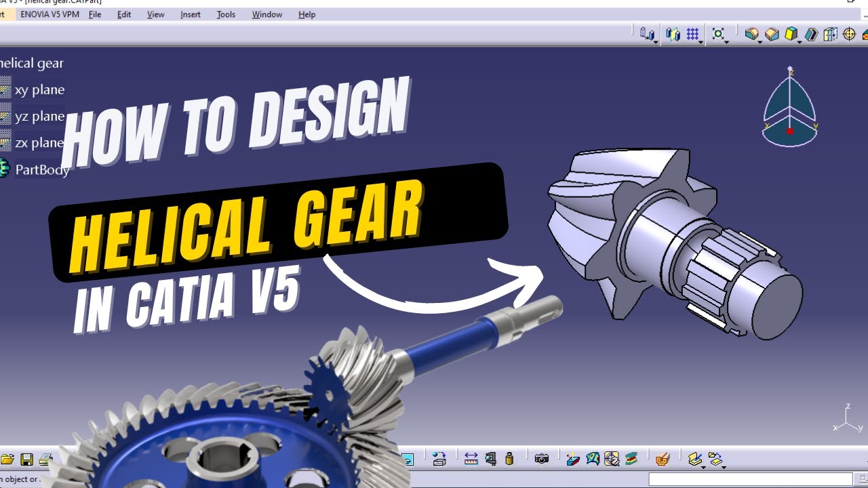Select yz plane in the specification tree
The height and width of the screenshot is (488, 868).
click(39, 116)
